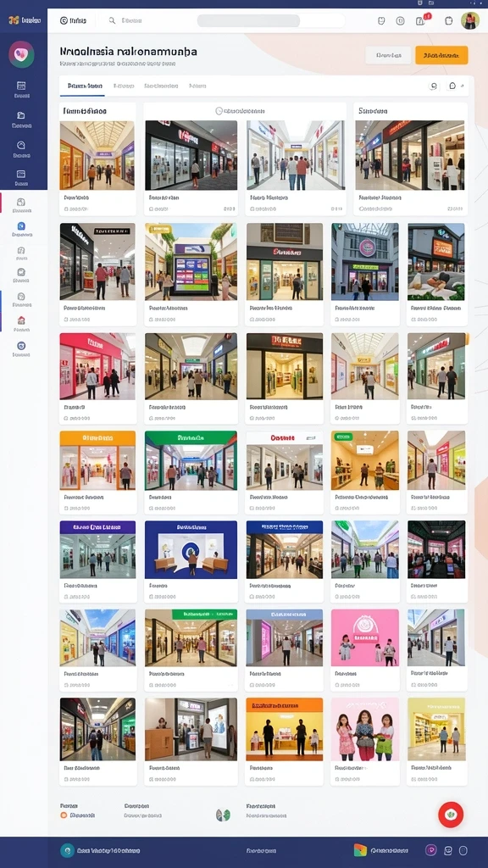The width and height of the screenshot is (488, 868).
Task: Click the red floating action button
Action: [x=451, y=815]
